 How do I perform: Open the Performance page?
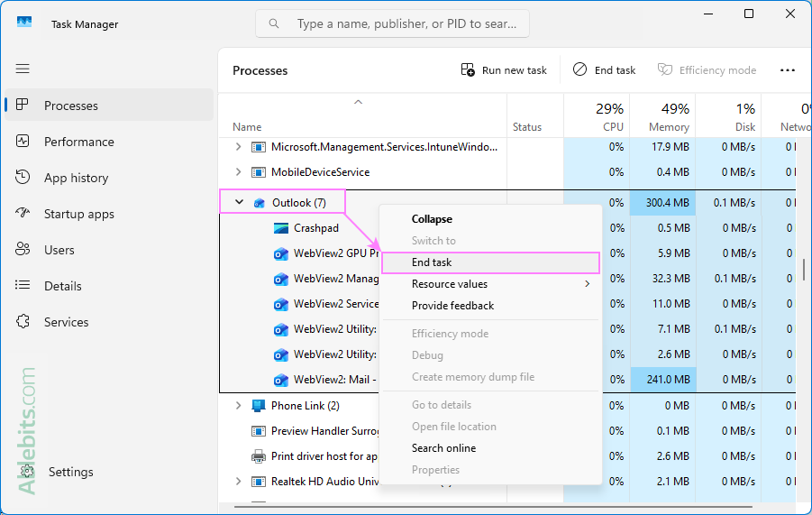109,142
